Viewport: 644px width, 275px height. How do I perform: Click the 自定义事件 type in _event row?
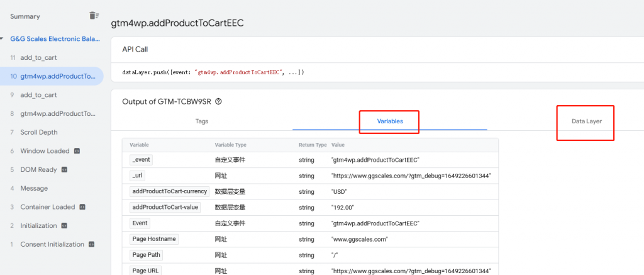click(x=230, y=160)
